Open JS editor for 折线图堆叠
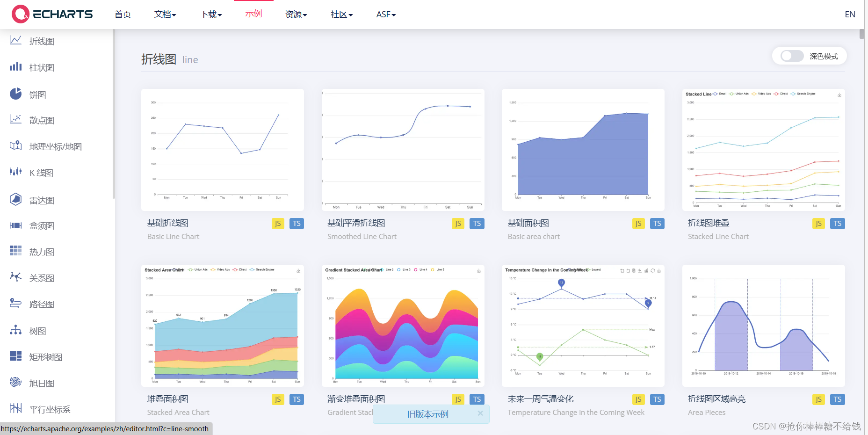This screenshot has height=435, width=868. click(818, 224)
